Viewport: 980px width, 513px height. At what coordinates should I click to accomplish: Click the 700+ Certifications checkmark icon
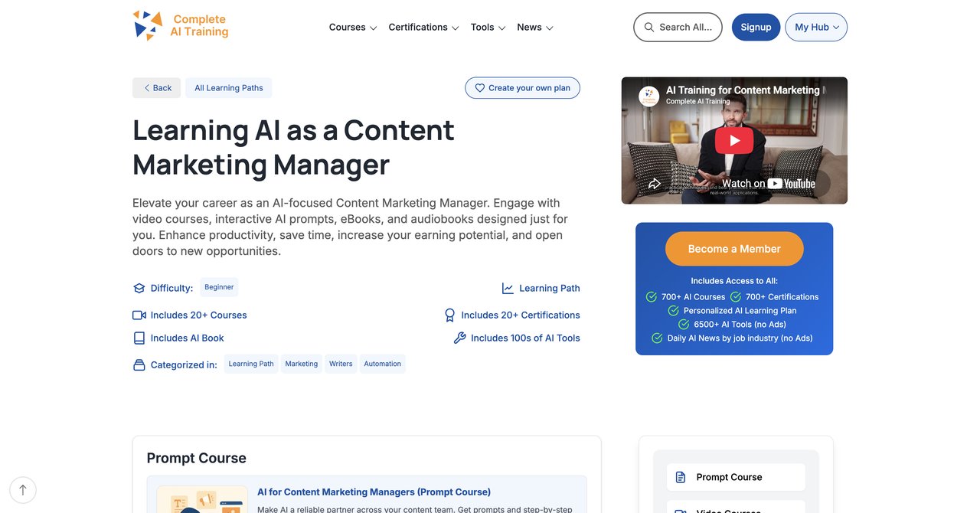(736, 297)
